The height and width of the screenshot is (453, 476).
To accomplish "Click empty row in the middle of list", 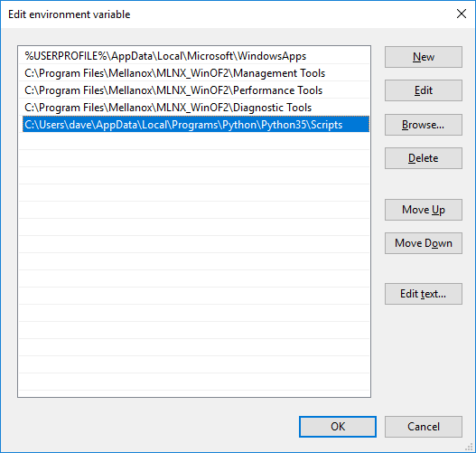I will [x=194, y=227].
